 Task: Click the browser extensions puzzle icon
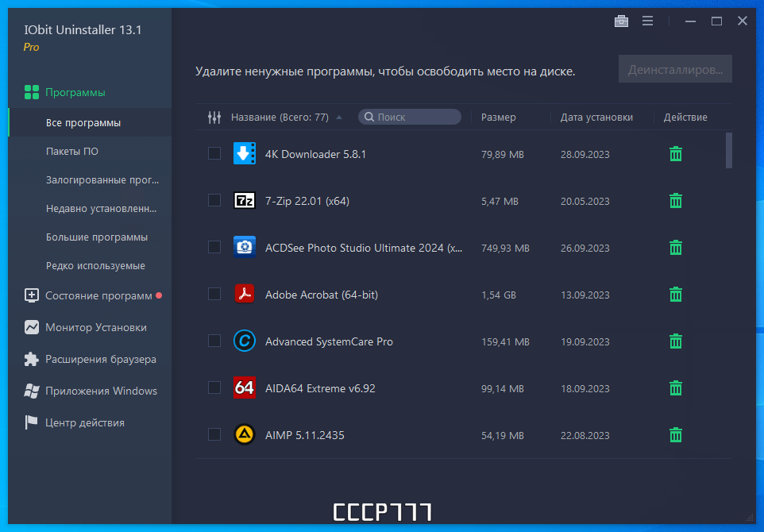(x=32, y=359)
